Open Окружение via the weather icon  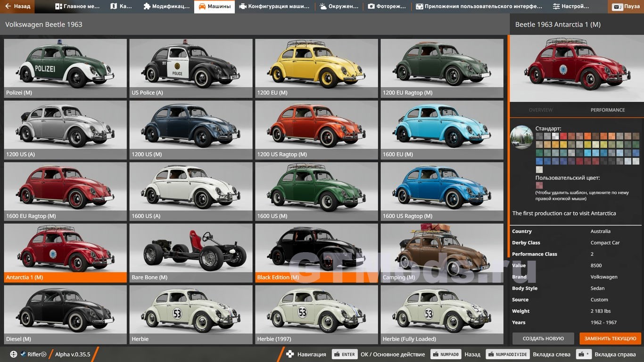coord(323,7)
